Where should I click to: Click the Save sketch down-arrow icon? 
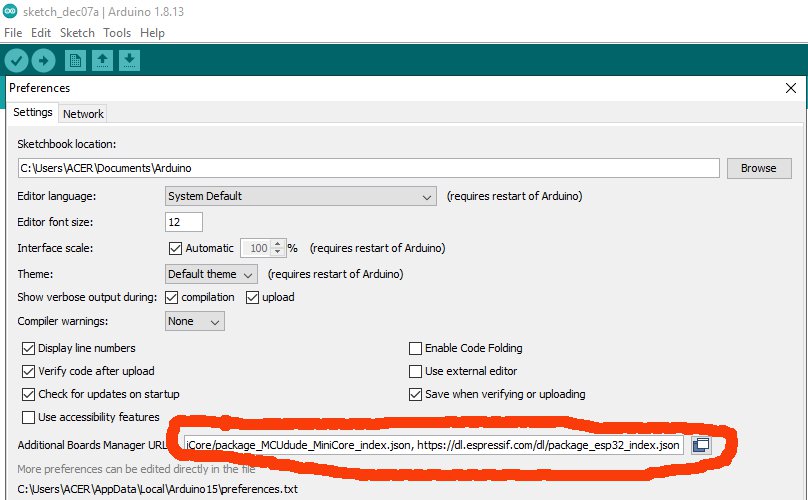coord(129,60)
